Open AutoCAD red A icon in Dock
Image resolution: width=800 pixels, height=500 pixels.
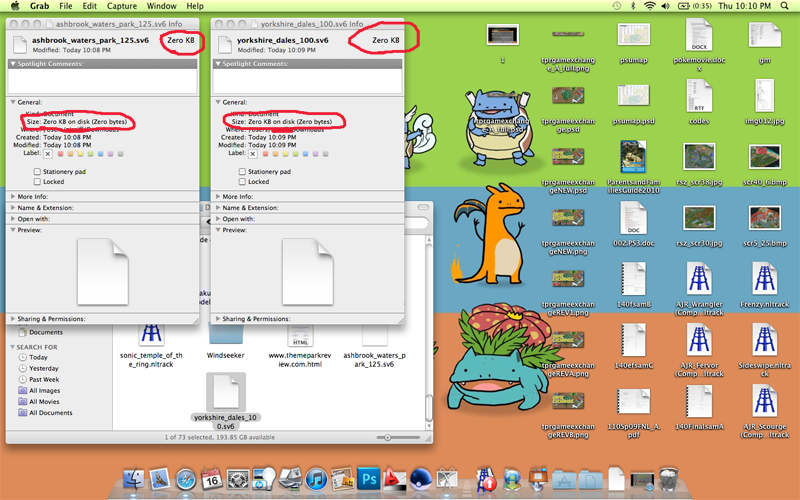(x=394, y=480)
